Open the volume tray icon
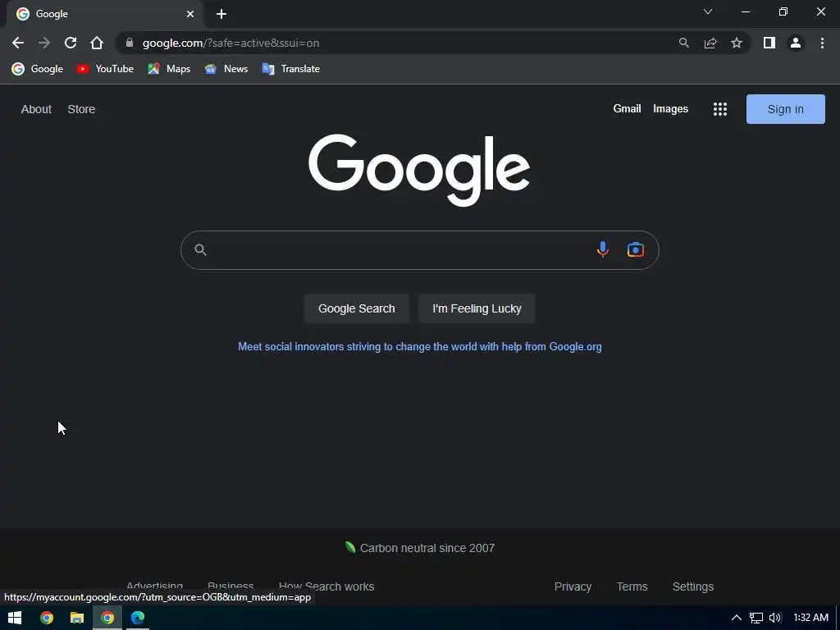840x630 pixels. pyautogui.click(x=775, y=618)
